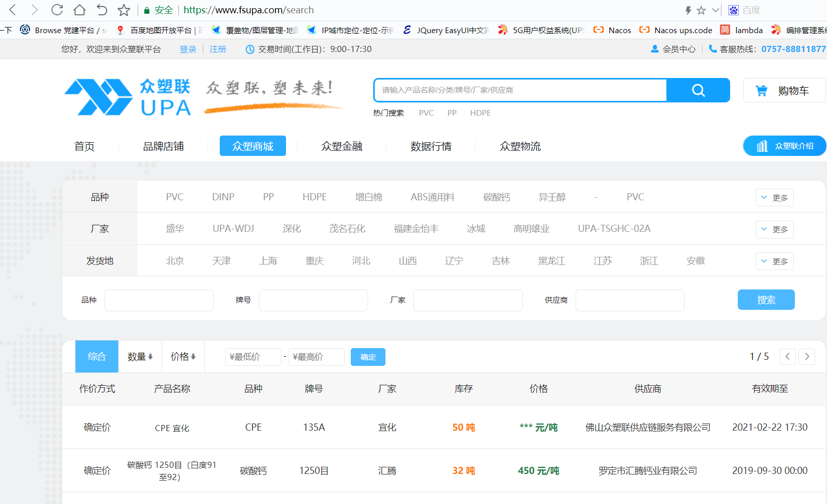Open 覆盖物/图层管理 bookmark
Image resolution: width=827 pixels, height=504 pixels.
254,30
